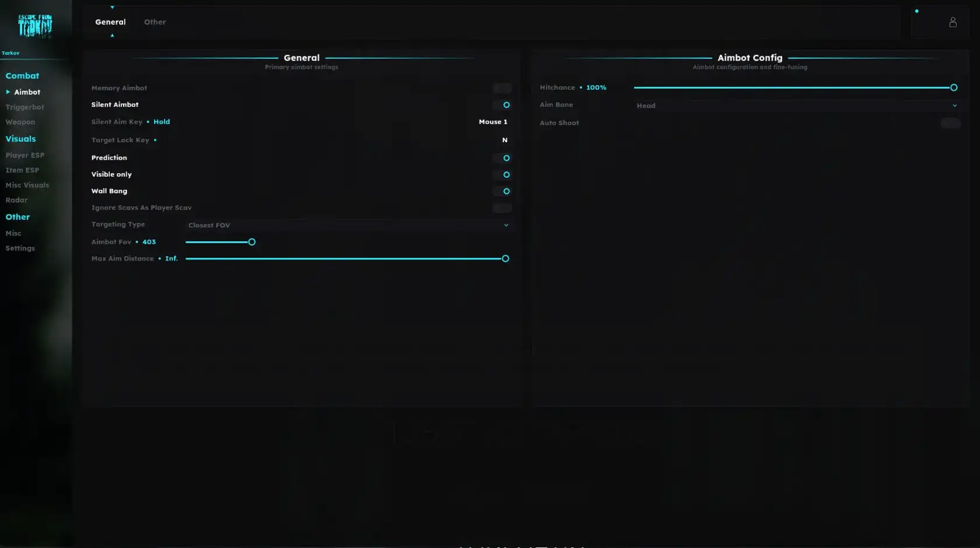Click the Mouse 1 keybind button
This screenshot has width=980, height=548.
pos(493,122)
